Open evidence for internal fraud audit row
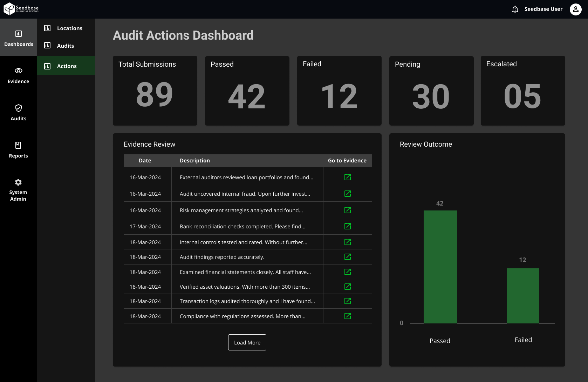Screen dimensions: 588x382 (347, 194)
